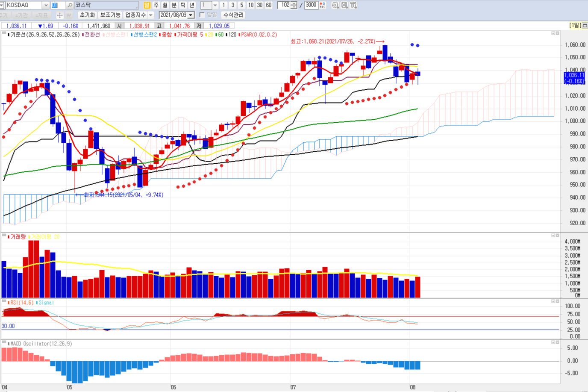Set interval to 3
Viewport: 588px width, 392px height.
point(232,5)
